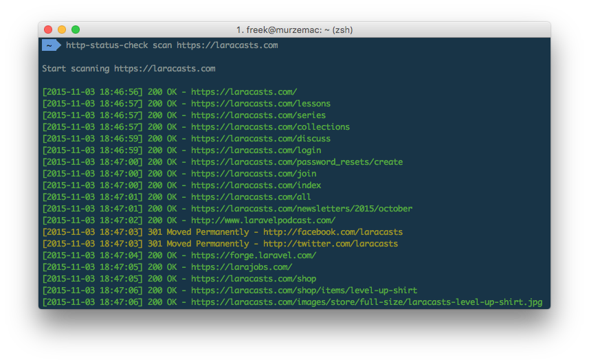The image size is (589, 364).
Task: Click the http://www.laravelpodcast.com/ URL
Action: pos(263,220)
